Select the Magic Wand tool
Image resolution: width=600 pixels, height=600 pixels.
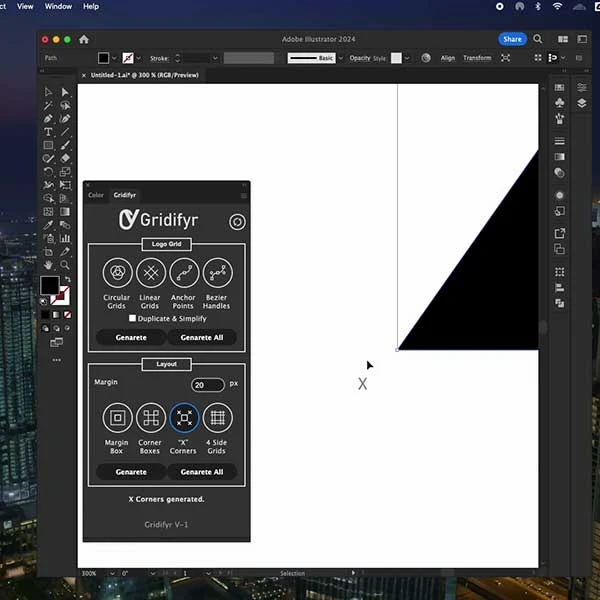pos(48,106)
